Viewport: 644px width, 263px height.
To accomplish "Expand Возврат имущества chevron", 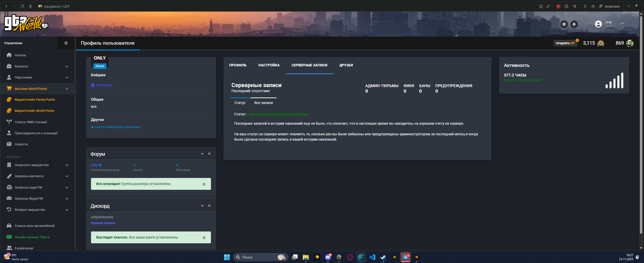I will pos(67,210).
